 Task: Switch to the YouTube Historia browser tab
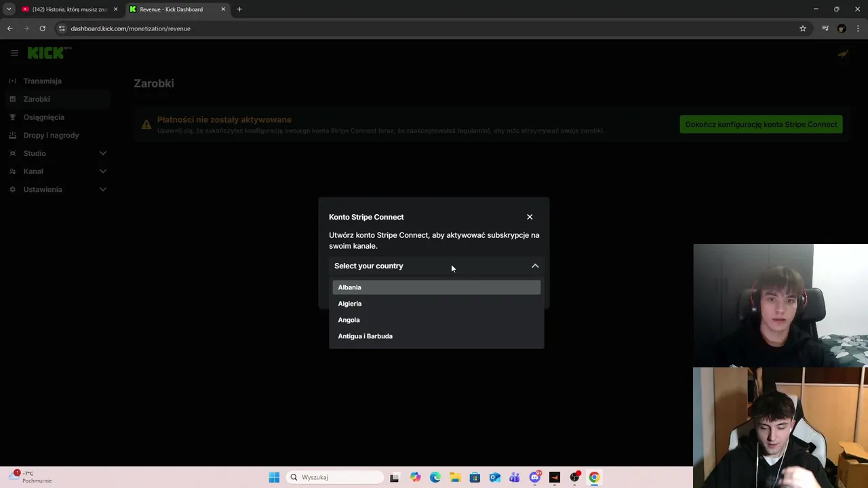pos(68,9)
